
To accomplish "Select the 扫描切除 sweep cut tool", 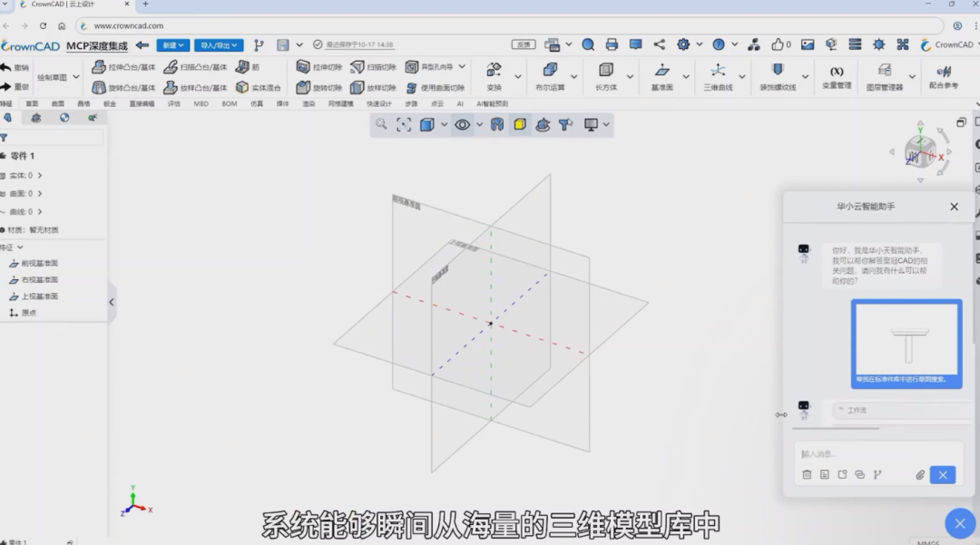I will click(x=373, y=67).
